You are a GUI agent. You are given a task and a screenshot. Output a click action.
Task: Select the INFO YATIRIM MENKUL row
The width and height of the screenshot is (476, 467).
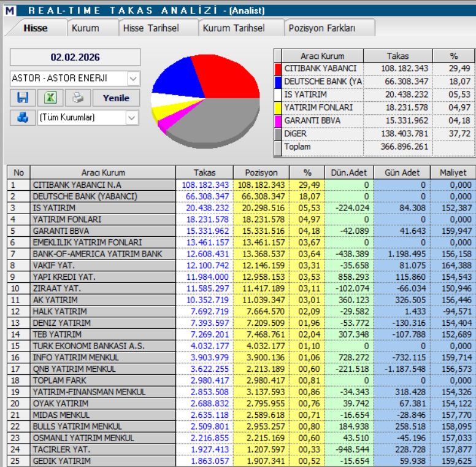(x=241, y=357)
